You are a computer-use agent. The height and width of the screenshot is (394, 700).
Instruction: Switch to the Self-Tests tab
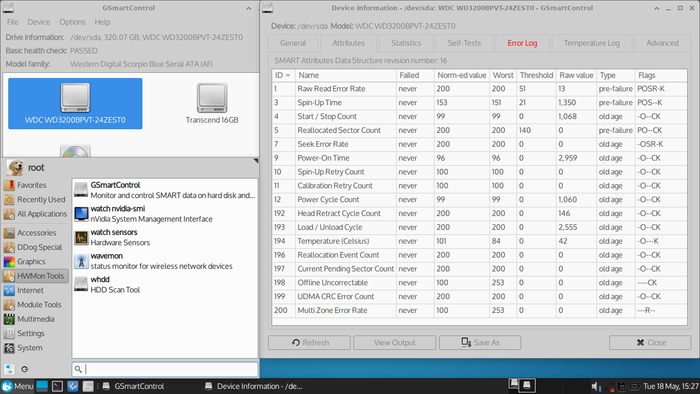(x=464, y=43)
